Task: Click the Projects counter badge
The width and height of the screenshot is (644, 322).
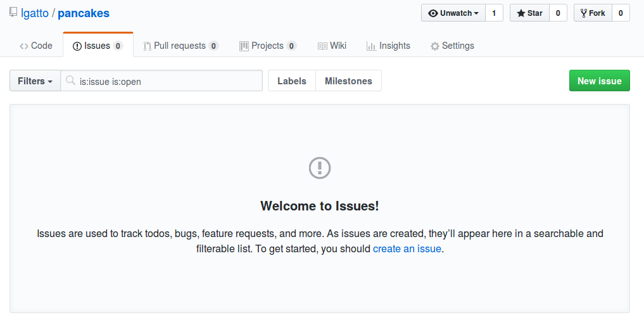Action: 291,46
